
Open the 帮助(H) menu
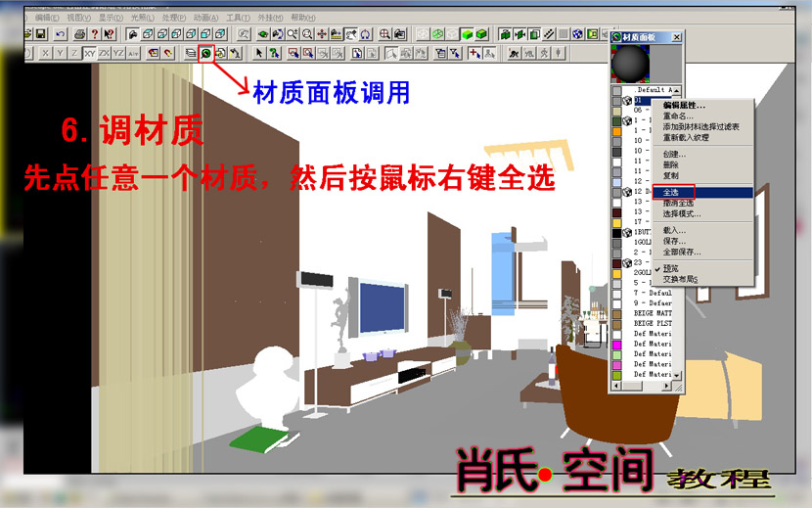303,18
